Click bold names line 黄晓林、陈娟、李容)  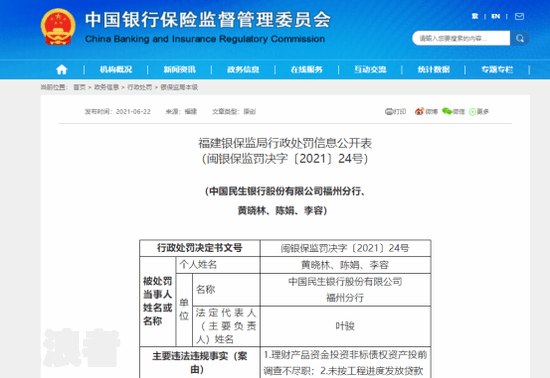282,210
